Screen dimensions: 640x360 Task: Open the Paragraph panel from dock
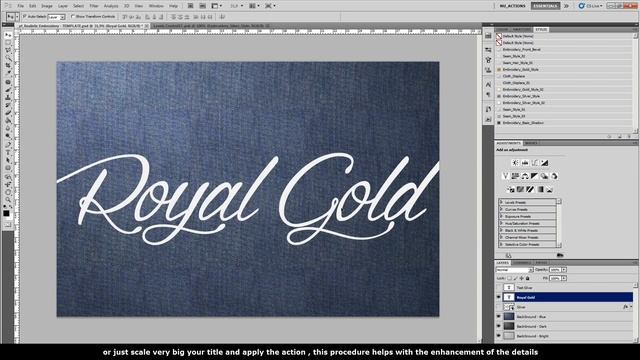(x=488, y=95)
